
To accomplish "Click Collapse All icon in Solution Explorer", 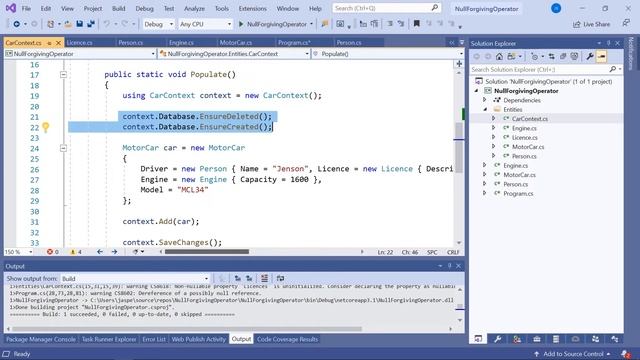I will (x=563, y=56).
